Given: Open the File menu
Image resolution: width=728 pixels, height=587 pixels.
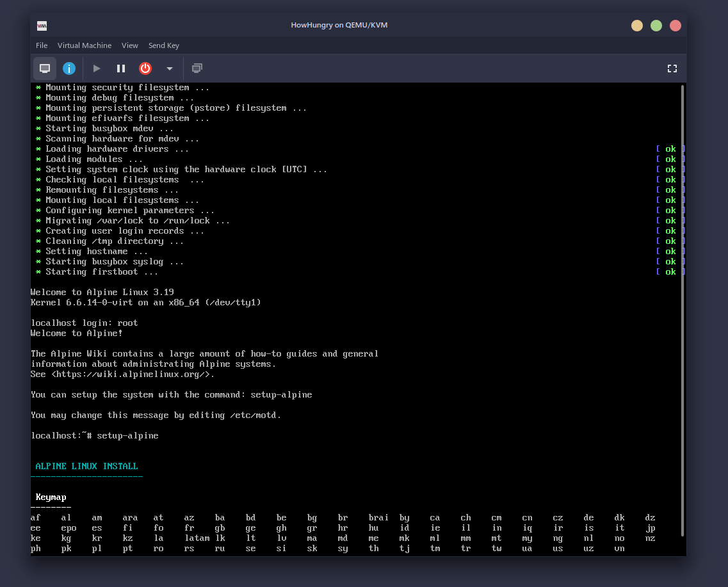Looking at the screenshot, I should [42, 45].
